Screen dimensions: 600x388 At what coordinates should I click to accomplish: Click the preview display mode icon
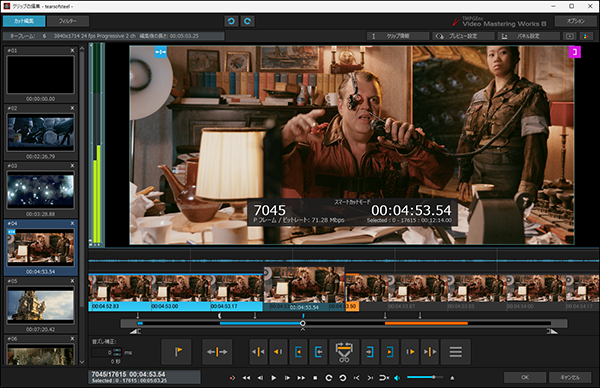[x=570, y=36]
